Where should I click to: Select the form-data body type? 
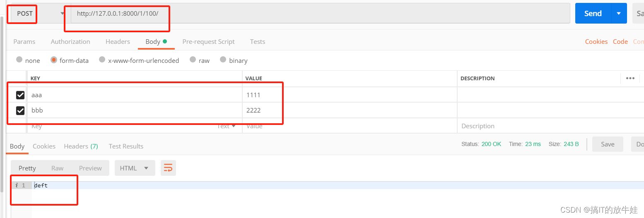[70, 60]
